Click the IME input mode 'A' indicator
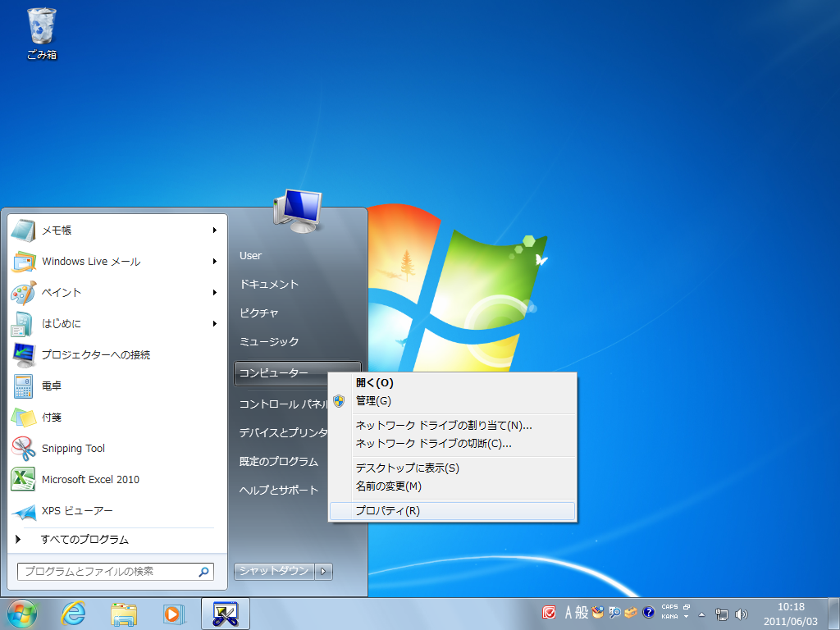Screen dimensions: 840x630 click(568, 612)
